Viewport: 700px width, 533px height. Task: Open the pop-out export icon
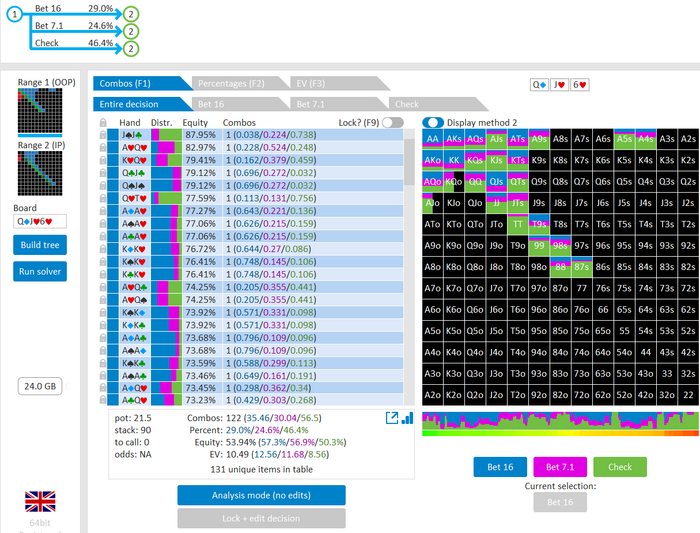point(392,418)
